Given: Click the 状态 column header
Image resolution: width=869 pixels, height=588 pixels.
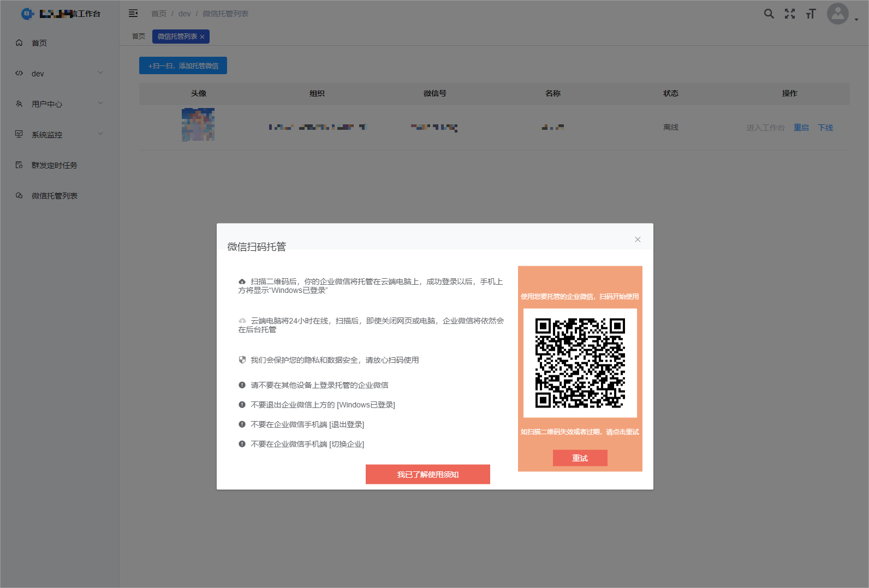Looking at the screenshot, I should [x=671, y=93].
